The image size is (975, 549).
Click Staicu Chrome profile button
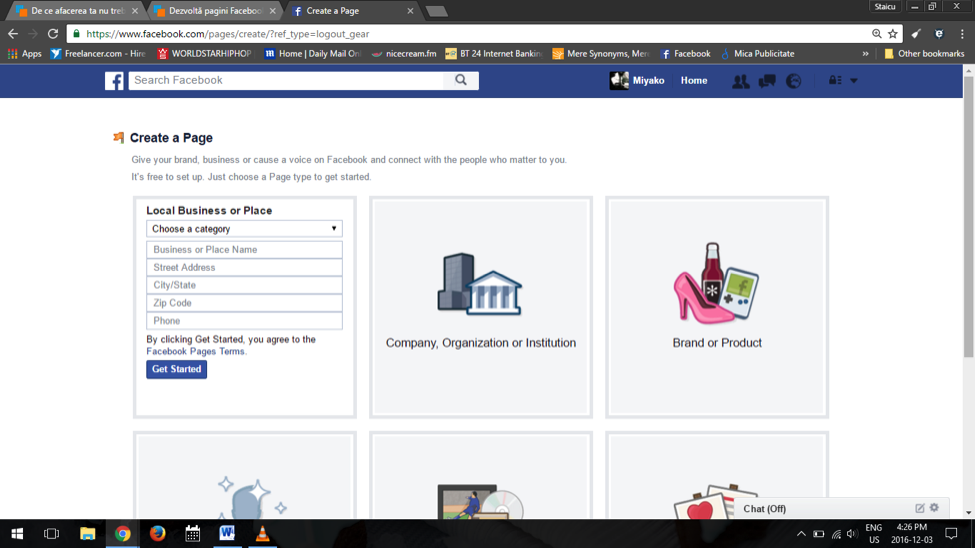[x=884, y=7]
